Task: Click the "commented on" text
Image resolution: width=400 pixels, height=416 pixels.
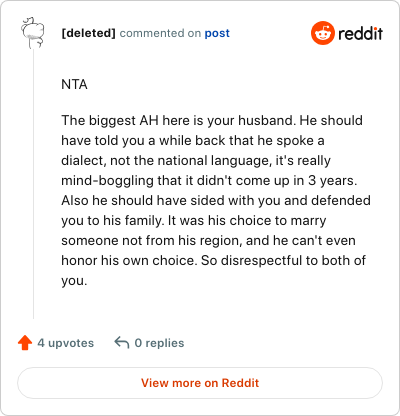Action: point(160,33)
